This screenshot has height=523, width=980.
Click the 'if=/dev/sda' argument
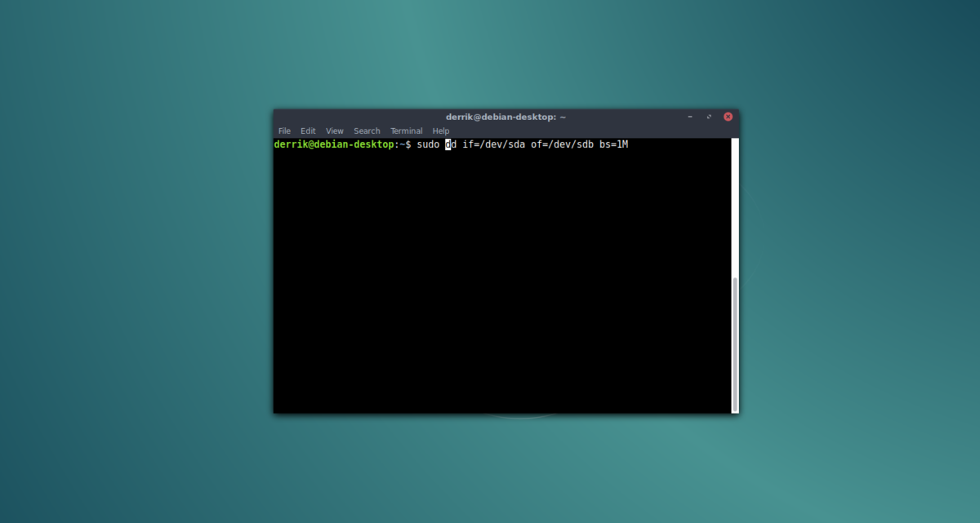(493, 144)
